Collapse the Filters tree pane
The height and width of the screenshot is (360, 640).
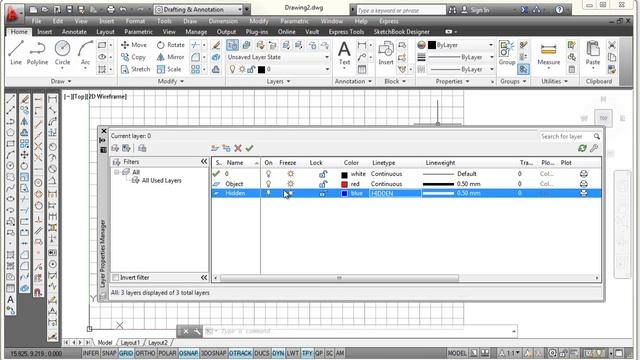(x=204, y=162)
